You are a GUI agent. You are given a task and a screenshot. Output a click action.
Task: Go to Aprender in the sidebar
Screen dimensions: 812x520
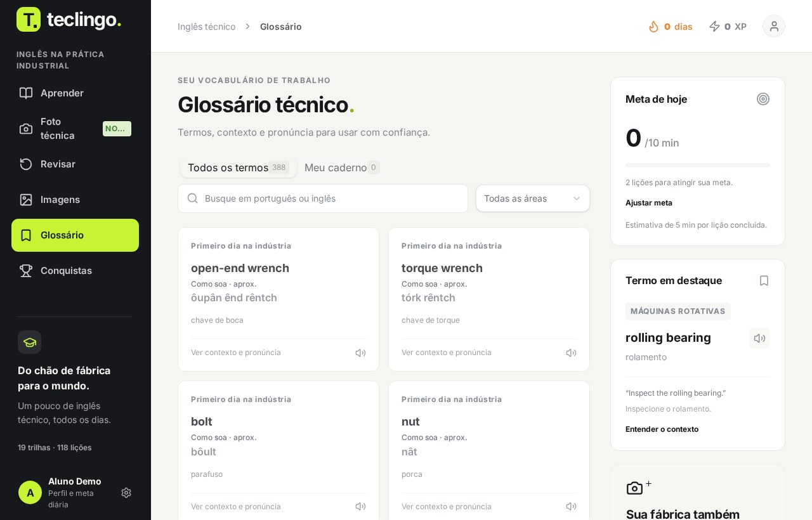tap(75, 93)
